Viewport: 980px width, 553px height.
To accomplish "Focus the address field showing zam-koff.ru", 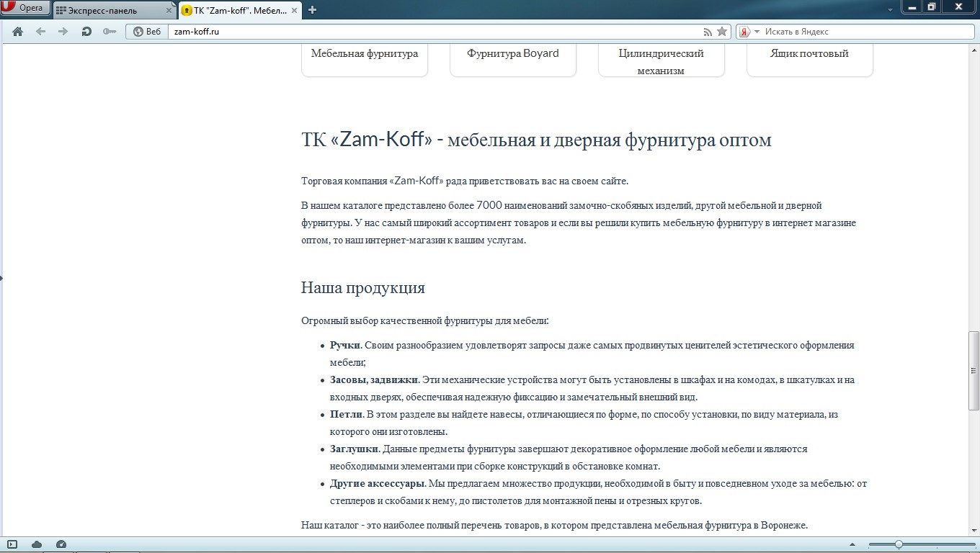I will point(435,32).
